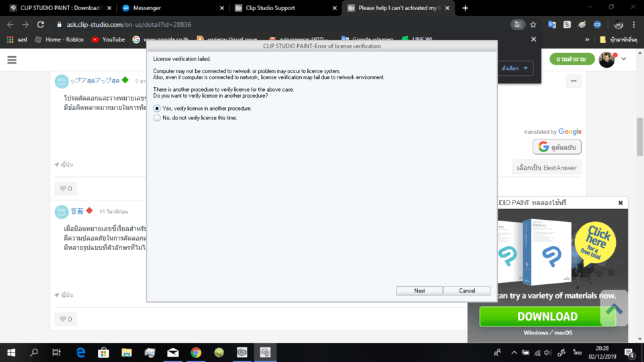This screenshot has height=362, width=644.
Task: Open the Mail app from the taskbar
Action: 173,353
